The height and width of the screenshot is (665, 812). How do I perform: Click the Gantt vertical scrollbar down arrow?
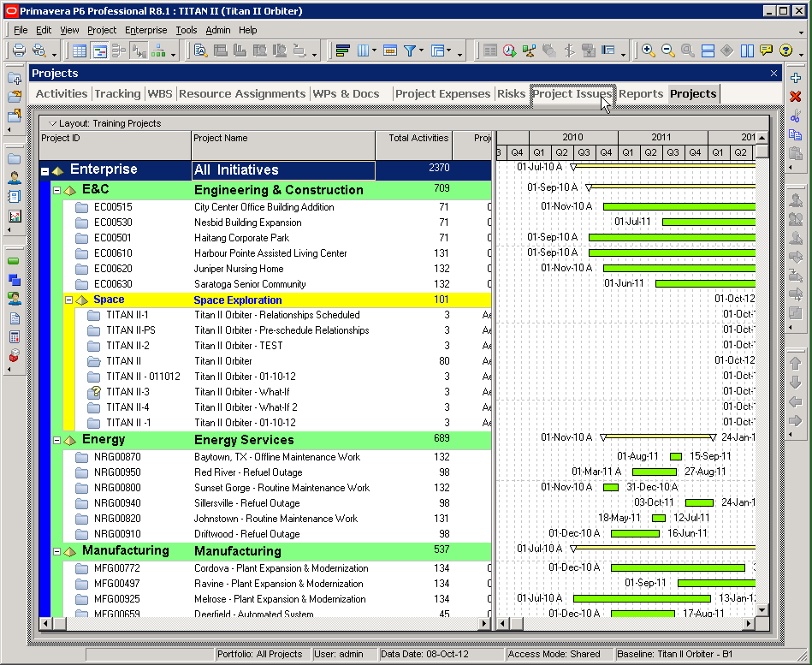[762, 609]
